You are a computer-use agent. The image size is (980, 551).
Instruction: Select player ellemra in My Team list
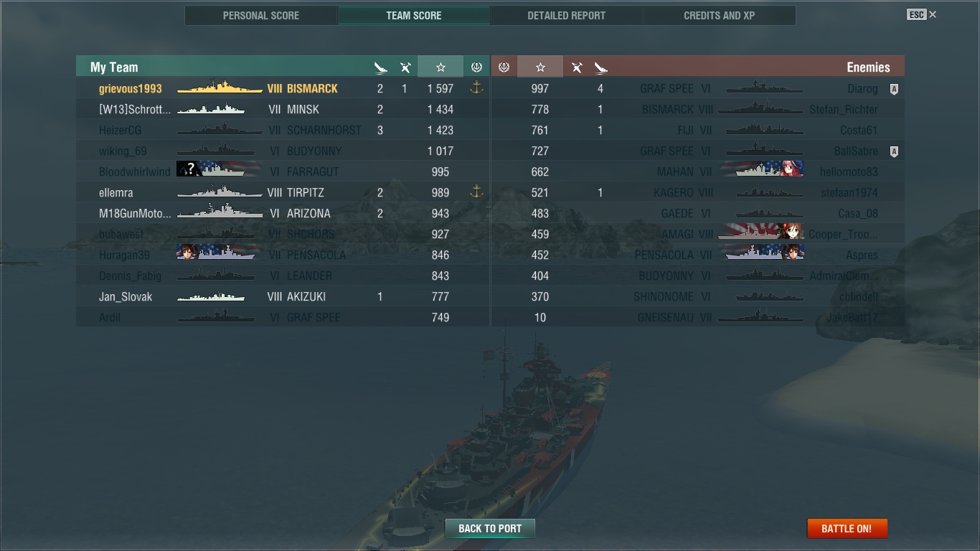point(116,192)
